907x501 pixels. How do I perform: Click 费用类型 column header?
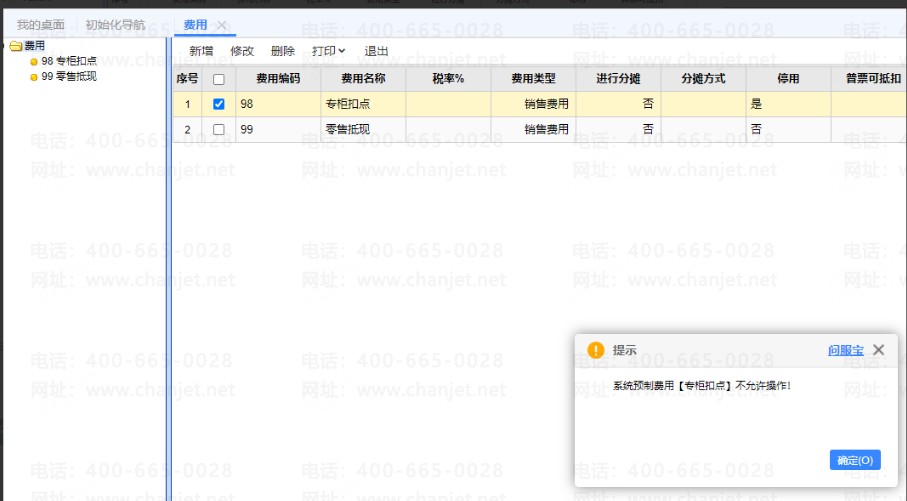tap(533, 79)
